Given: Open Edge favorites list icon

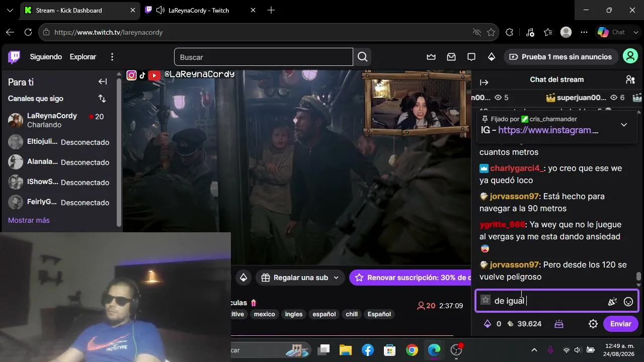Looking at the screenshot, I should click(x=548, y=32).
